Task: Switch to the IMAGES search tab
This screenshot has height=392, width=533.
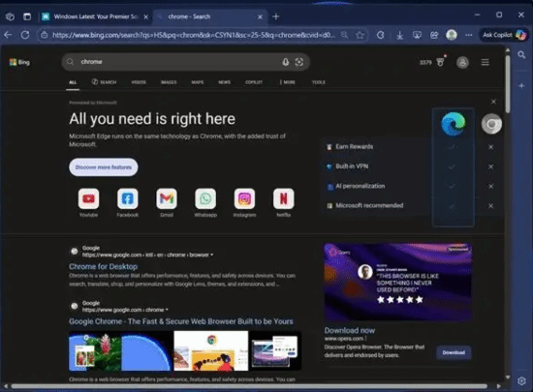Action: [x=169, y=82]
